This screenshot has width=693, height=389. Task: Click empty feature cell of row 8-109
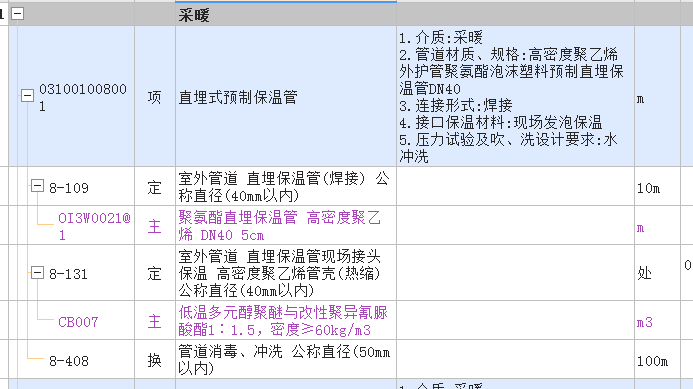[x=515, y=186]
